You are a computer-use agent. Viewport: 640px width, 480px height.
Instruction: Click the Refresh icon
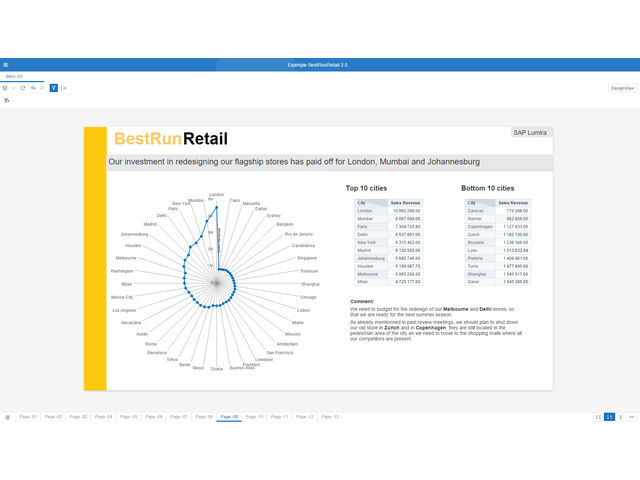coord(23,88)
